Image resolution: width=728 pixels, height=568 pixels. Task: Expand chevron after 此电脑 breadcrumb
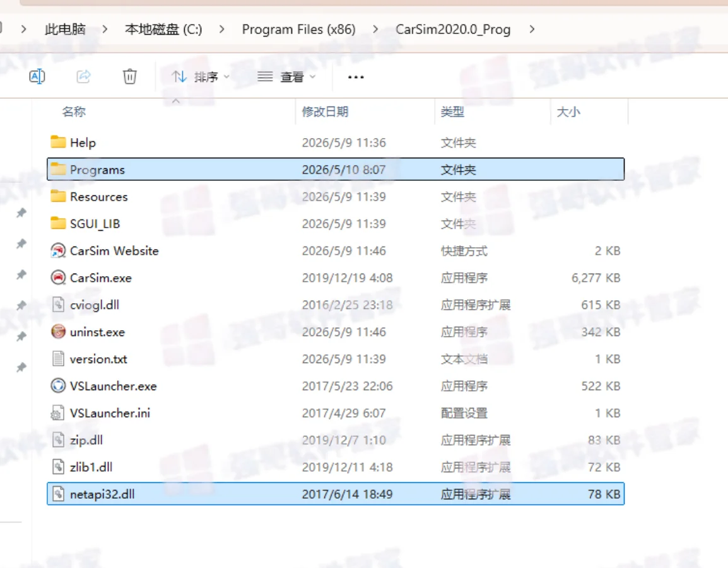[105, 29]
